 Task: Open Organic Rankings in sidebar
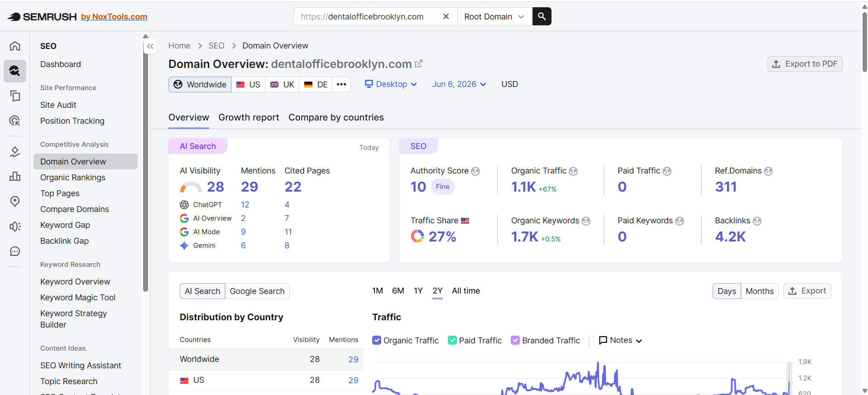pyautogui.click(x=73, y=178)
